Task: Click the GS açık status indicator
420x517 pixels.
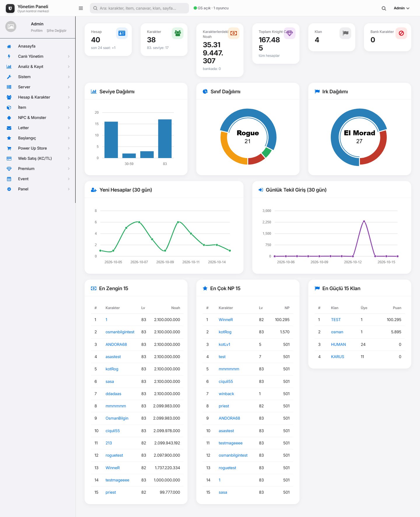Action: pyautogui.click(x=211, y=8)
